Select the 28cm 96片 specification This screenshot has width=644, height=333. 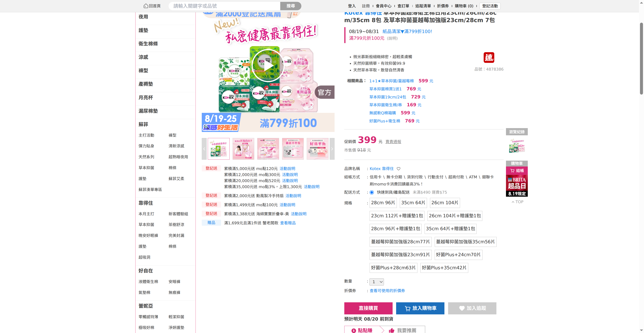383,203
